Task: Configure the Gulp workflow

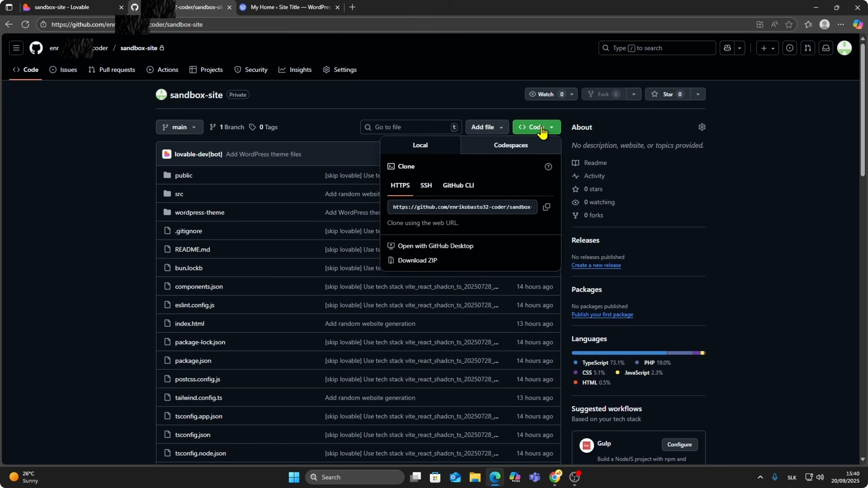Action: (679, 445)
